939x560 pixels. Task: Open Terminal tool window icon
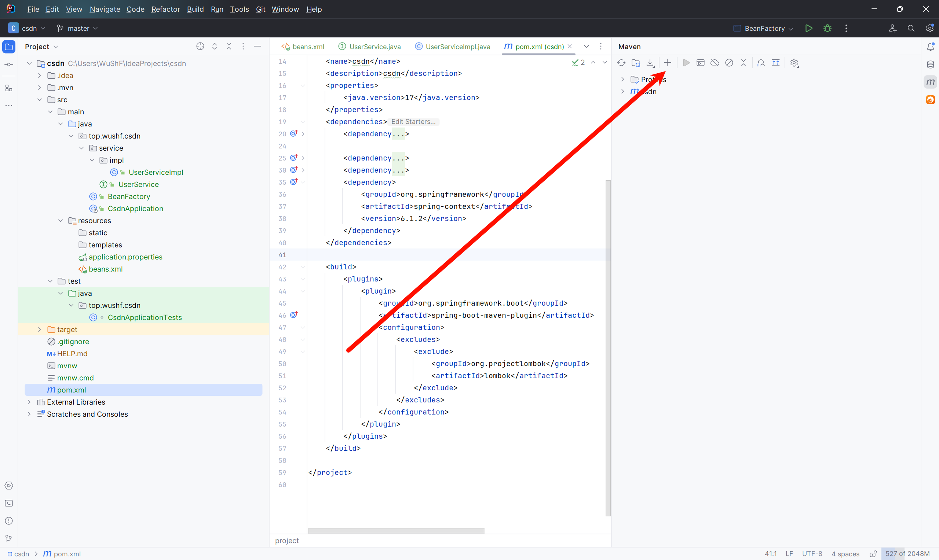pos(9,503)
